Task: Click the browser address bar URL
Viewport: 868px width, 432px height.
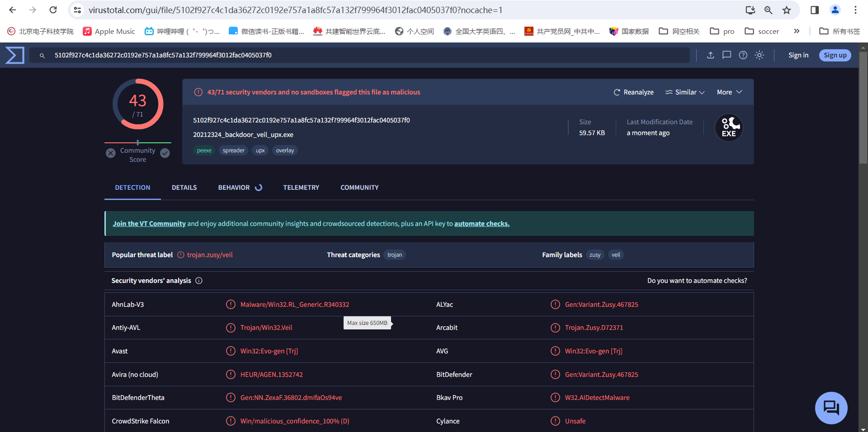Action: pyautogui.click(x=295, y=10)
